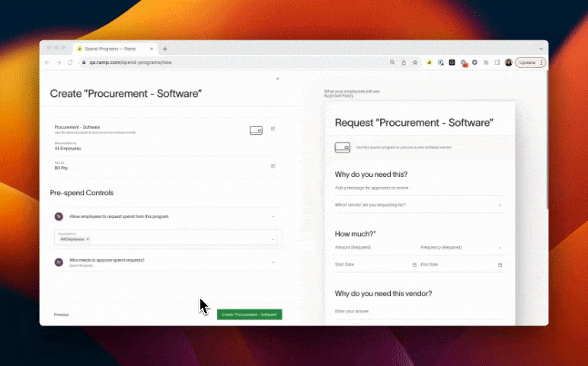Open the user profile avatar
The height and width of the screenshot is (366, 588).
pos(509,63)
